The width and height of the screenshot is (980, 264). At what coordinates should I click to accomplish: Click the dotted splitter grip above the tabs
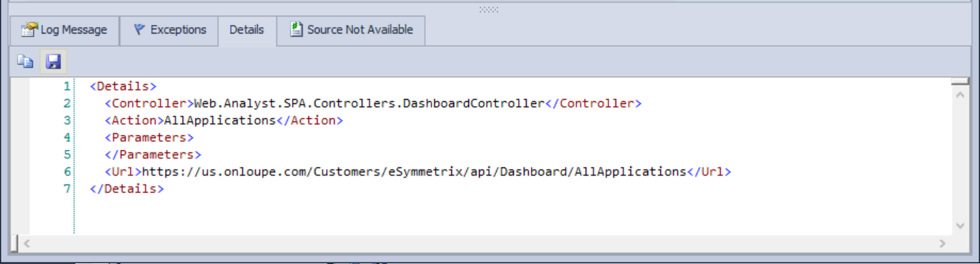[489, 9]
